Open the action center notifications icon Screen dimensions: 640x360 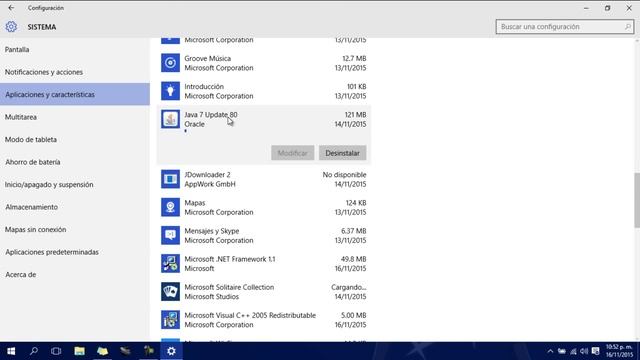596,351
